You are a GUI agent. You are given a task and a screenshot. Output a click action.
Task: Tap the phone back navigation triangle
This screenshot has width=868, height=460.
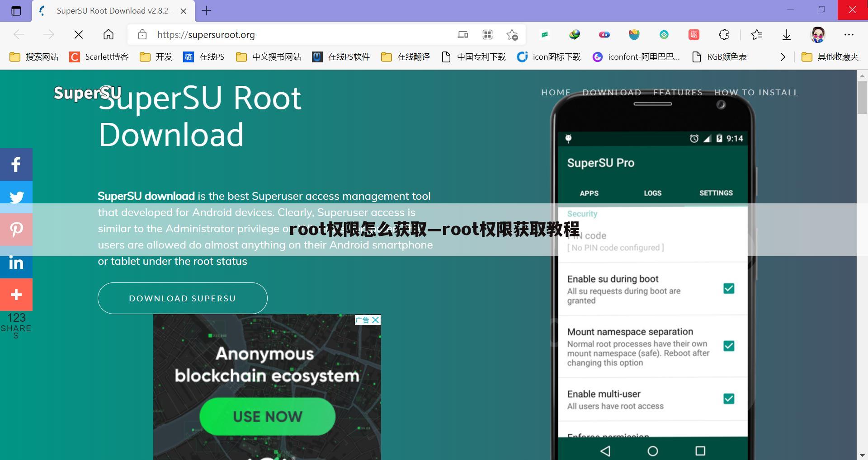pyautogui.click(x=605, y=451)
